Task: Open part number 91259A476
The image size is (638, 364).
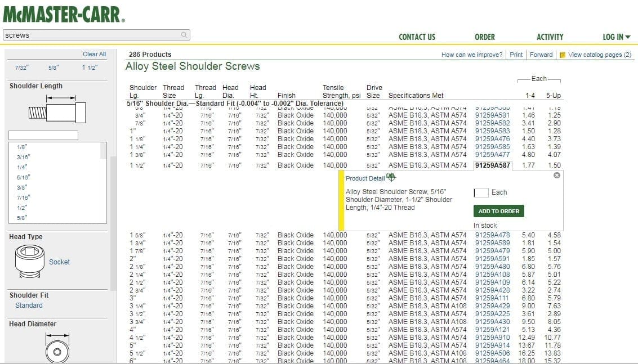Action: tap(492, 139)
